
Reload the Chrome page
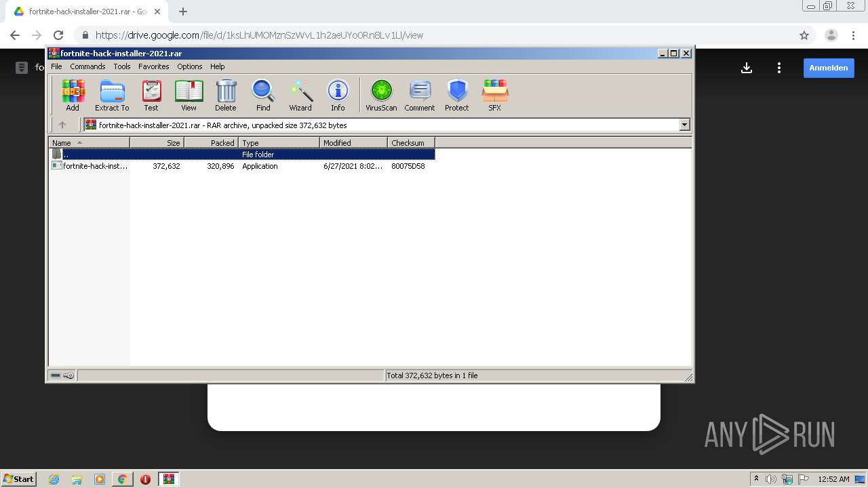pyautogui.click(x=58, y=35)
